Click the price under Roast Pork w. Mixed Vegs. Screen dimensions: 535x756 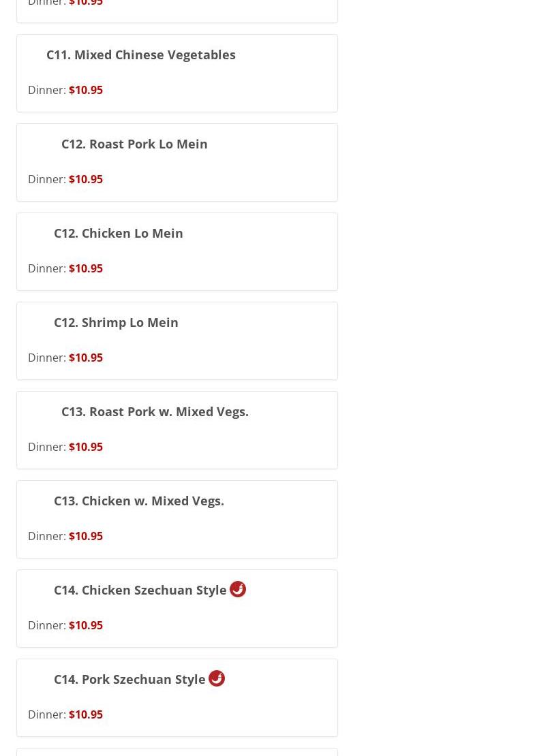click(x=86, y=447)
